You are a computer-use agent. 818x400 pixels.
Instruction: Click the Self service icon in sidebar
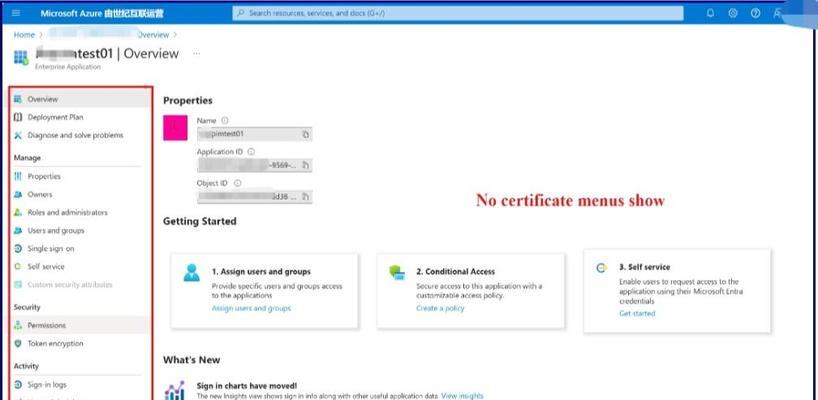coord(18,266)
